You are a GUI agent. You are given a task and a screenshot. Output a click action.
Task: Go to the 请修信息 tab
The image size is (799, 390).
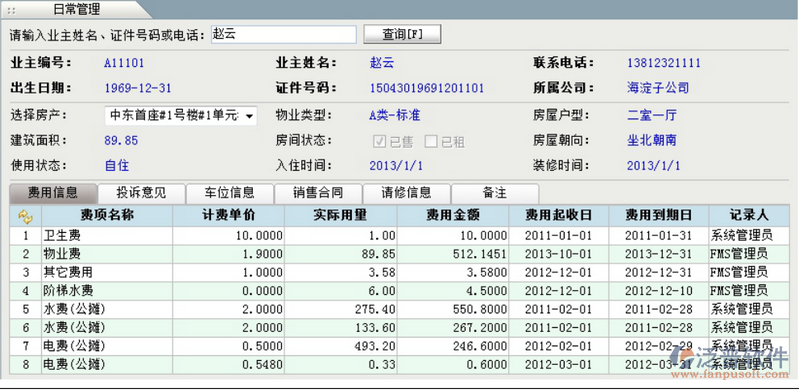coord(406,193)
